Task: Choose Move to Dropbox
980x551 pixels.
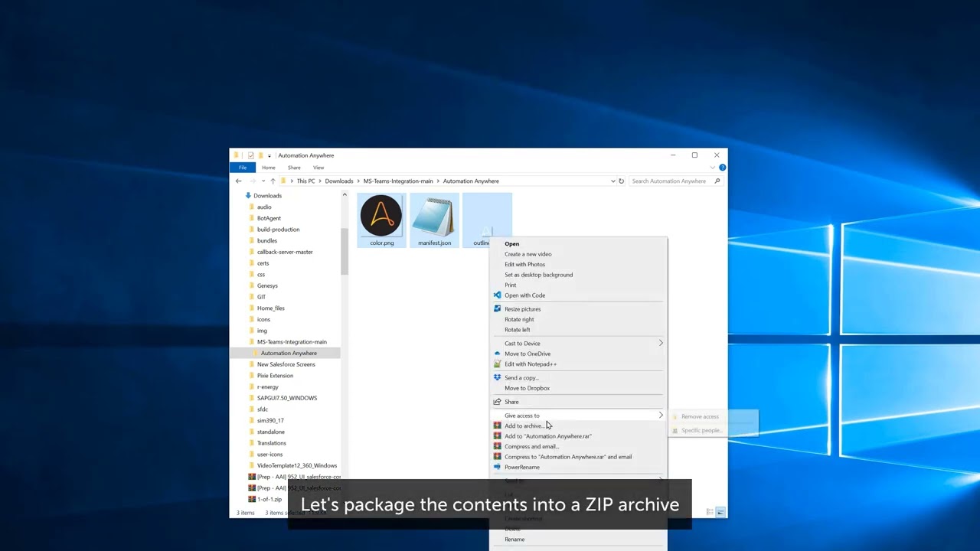Action: click(x=527, y=388)
